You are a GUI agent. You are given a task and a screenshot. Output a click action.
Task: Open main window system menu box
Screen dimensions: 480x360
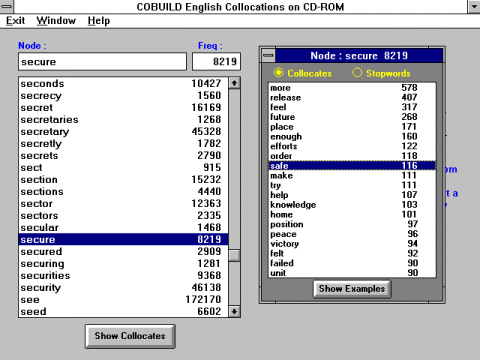point(7,6)
